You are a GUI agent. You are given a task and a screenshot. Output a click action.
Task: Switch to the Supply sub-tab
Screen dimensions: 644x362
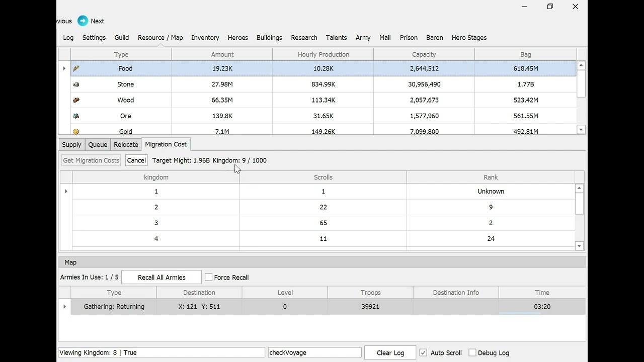[71, 145]
